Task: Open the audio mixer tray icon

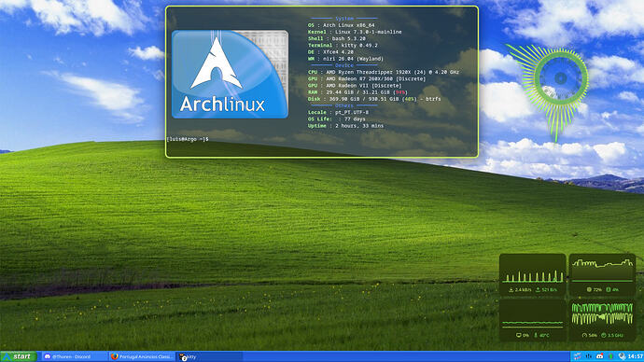Action: (589, 356)
